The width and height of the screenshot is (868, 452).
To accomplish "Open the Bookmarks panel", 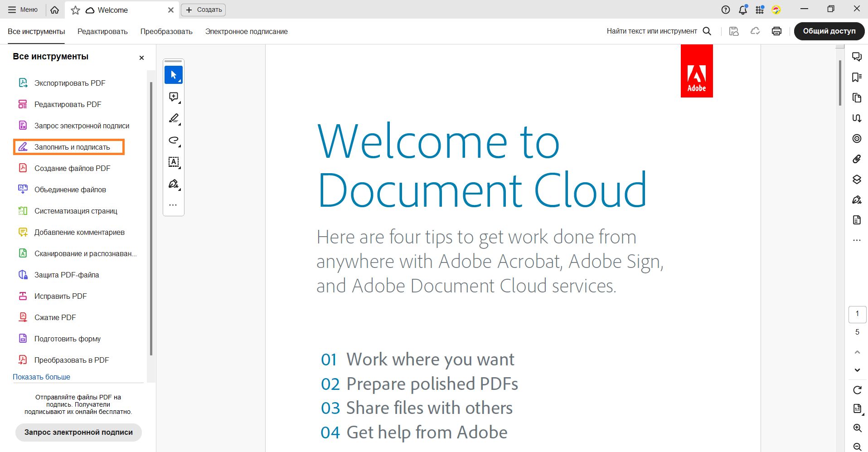I will point(857,77).
